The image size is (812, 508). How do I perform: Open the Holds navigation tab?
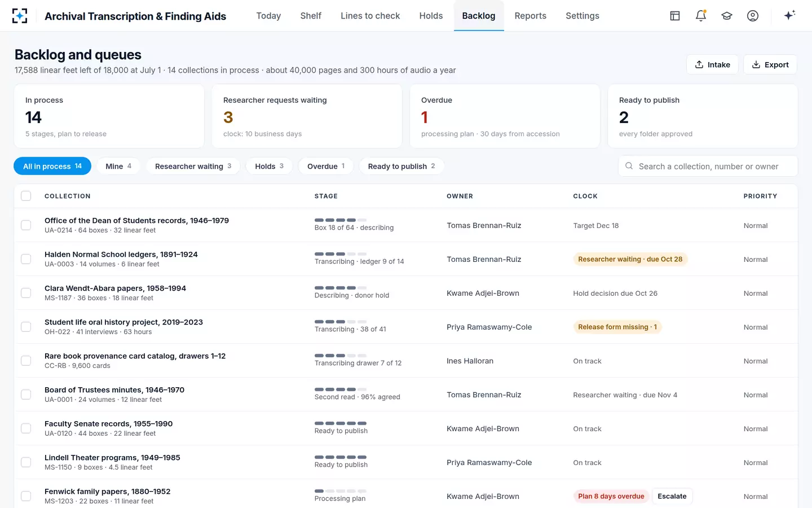click(x=431, y=16)
